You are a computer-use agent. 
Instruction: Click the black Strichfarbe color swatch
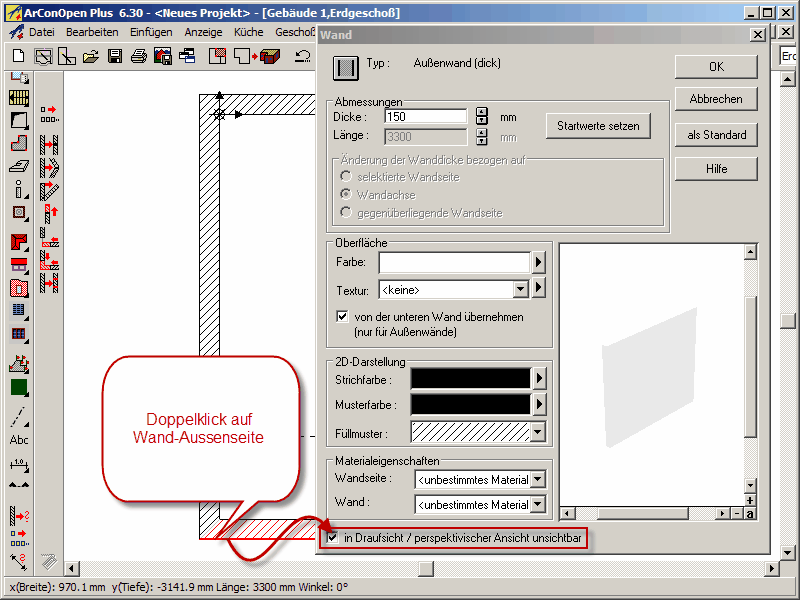click(455, 378)
